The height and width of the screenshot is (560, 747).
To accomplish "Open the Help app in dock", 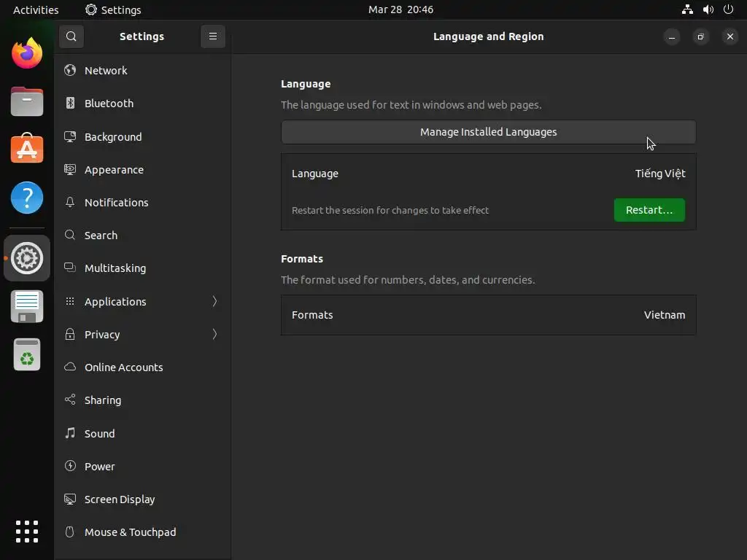I will tap(27, 198).
